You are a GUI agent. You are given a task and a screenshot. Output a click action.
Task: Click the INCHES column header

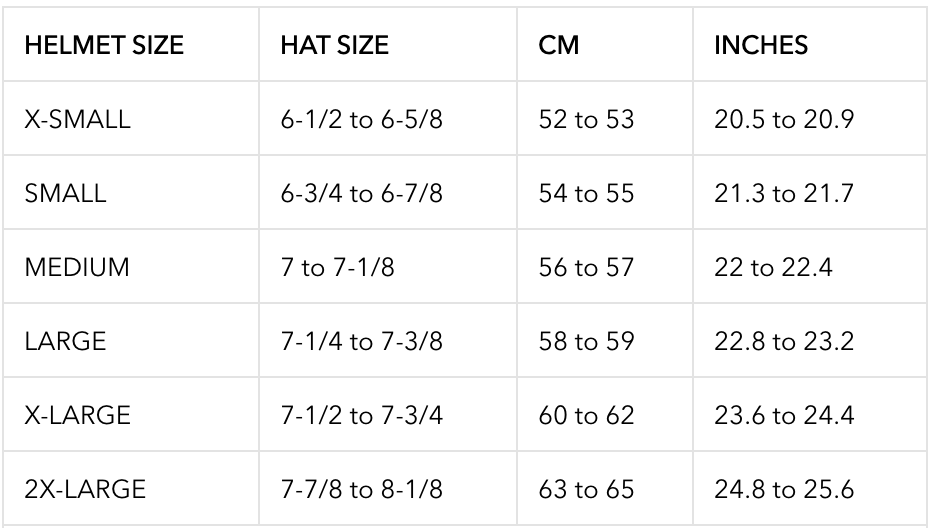[810, 44]
